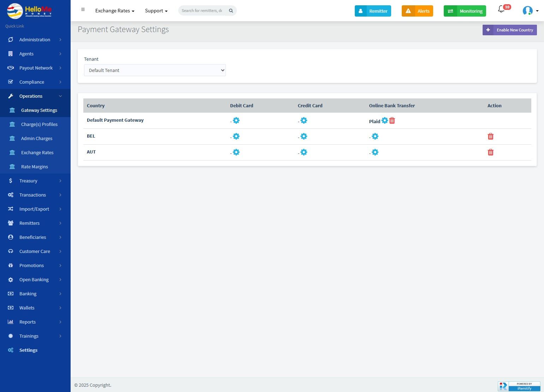Expand the Open Banking sidebar section

[35, 279]
